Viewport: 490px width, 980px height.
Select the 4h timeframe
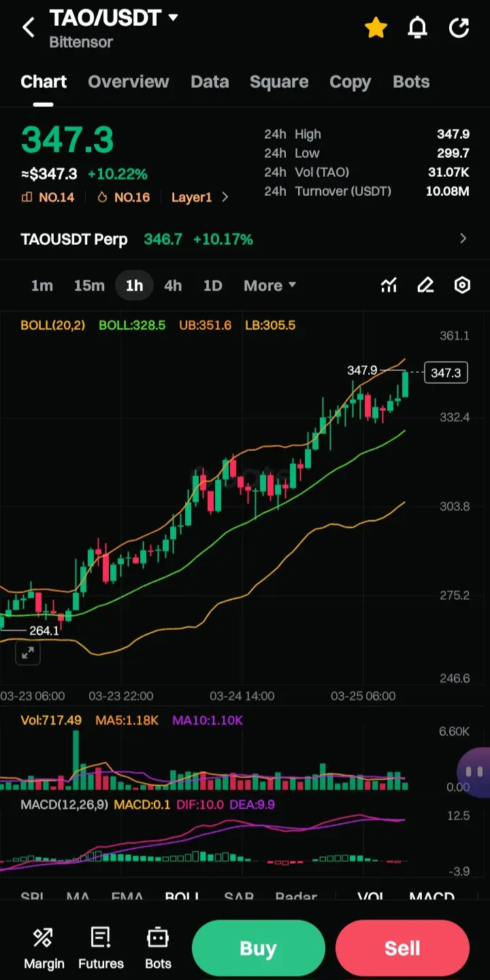[173, 286]
